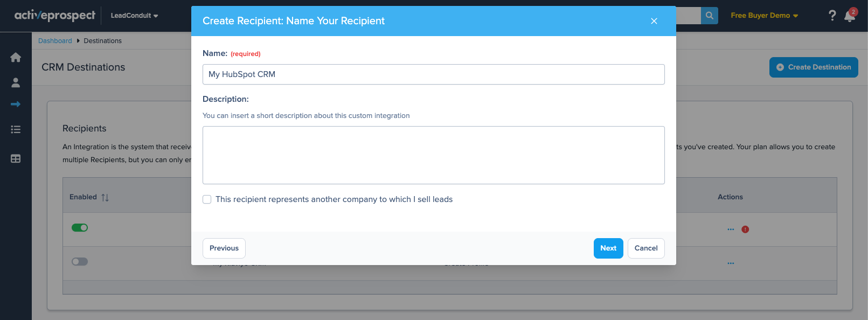Screen dimensions: 868x320
Task: Open the first row actions ellipsis menu
Action: [x=731, y=229]
